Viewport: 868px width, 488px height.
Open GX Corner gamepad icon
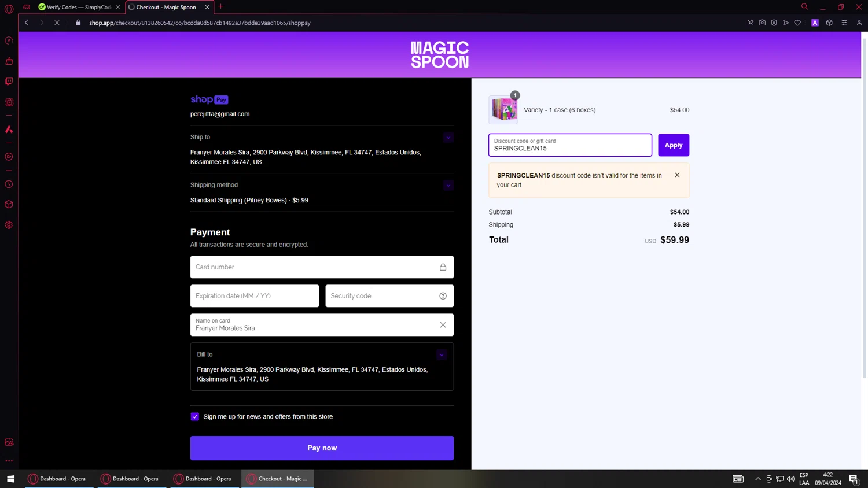pyautogui.click(x=27, y=7)
